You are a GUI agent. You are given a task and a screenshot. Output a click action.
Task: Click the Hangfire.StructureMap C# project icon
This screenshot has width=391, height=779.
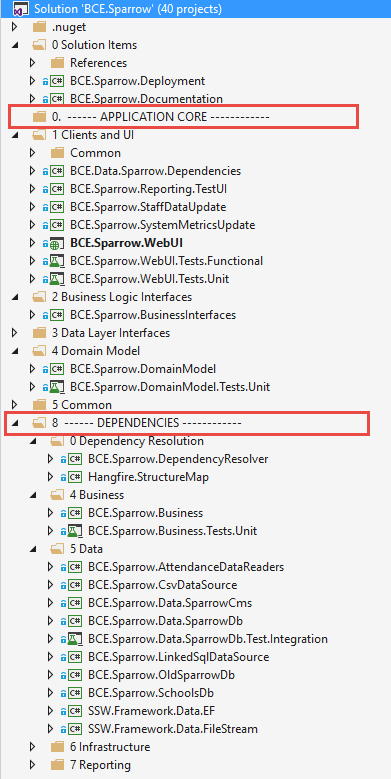tap(75, 477)
